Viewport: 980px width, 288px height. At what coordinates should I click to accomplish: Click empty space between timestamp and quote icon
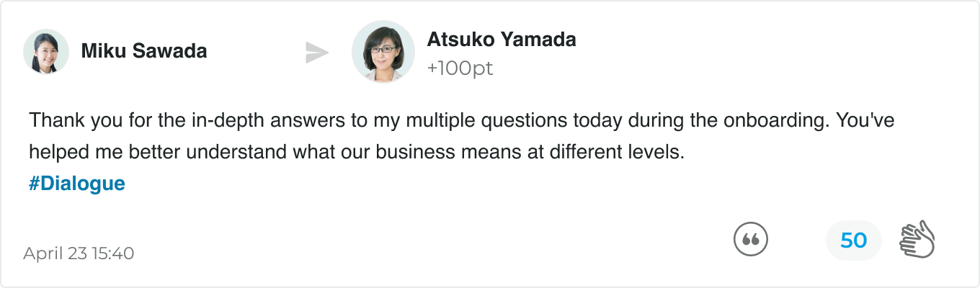(432, 245)
